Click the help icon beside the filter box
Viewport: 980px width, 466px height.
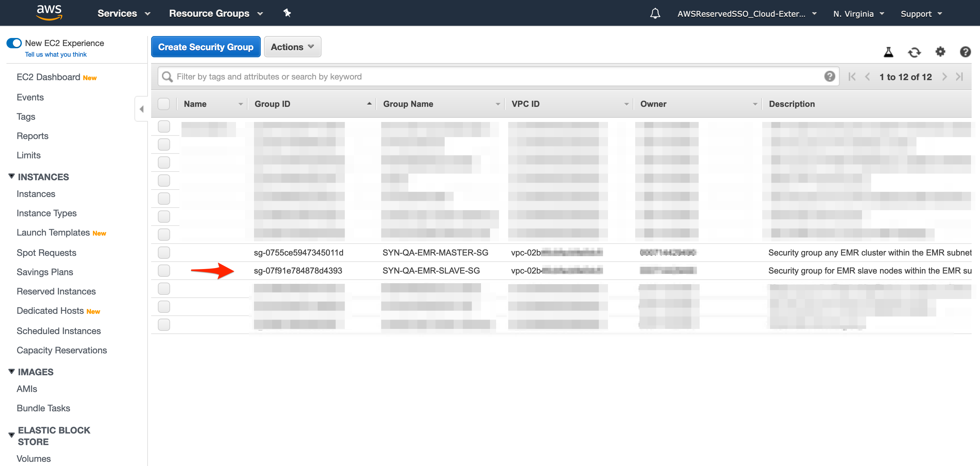(829, 76)
